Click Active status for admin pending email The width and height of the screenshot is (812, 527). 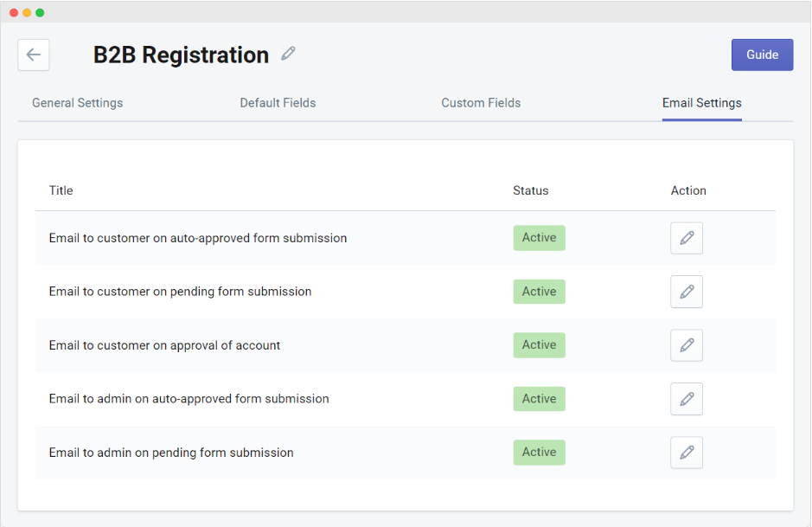539,453
